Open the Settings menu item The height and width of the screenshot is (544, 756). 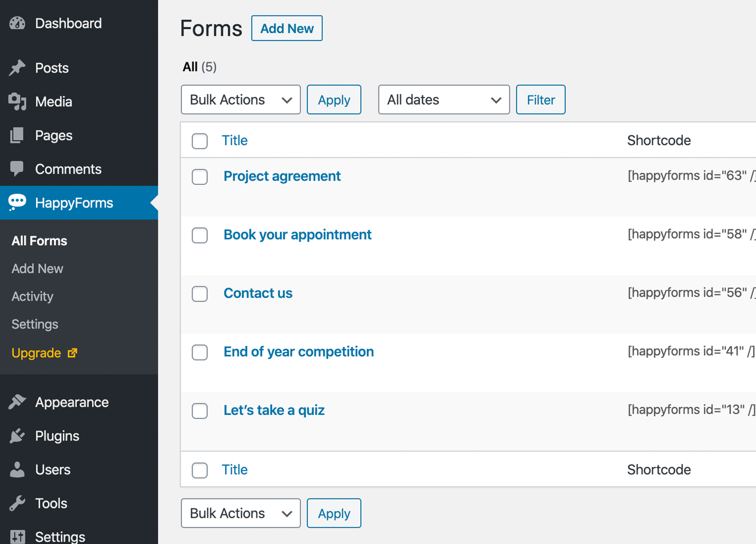pos(35,324)
